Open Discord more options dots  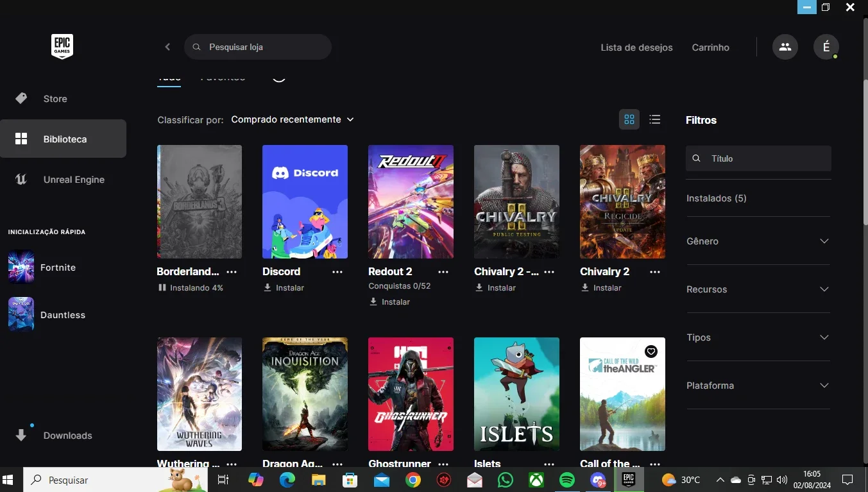click(337, 272)
